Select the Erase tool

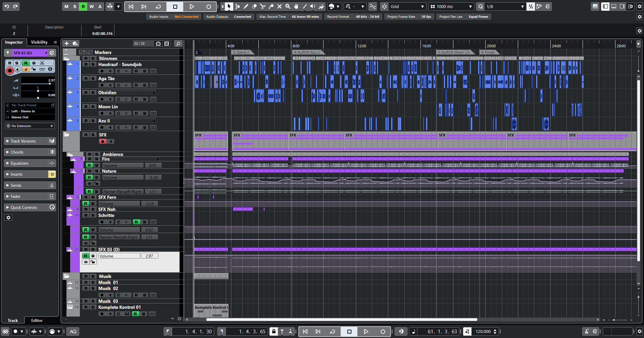254,6
